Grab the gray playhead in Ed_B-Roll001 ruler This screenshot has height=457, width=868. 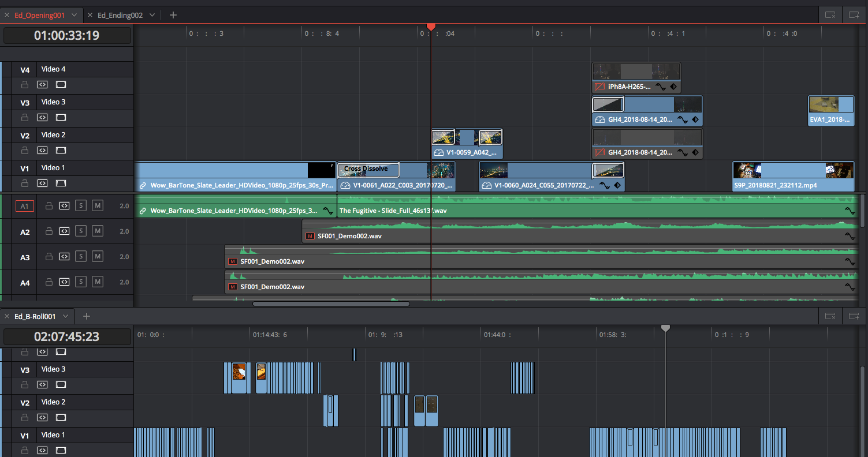coord(665,328)
